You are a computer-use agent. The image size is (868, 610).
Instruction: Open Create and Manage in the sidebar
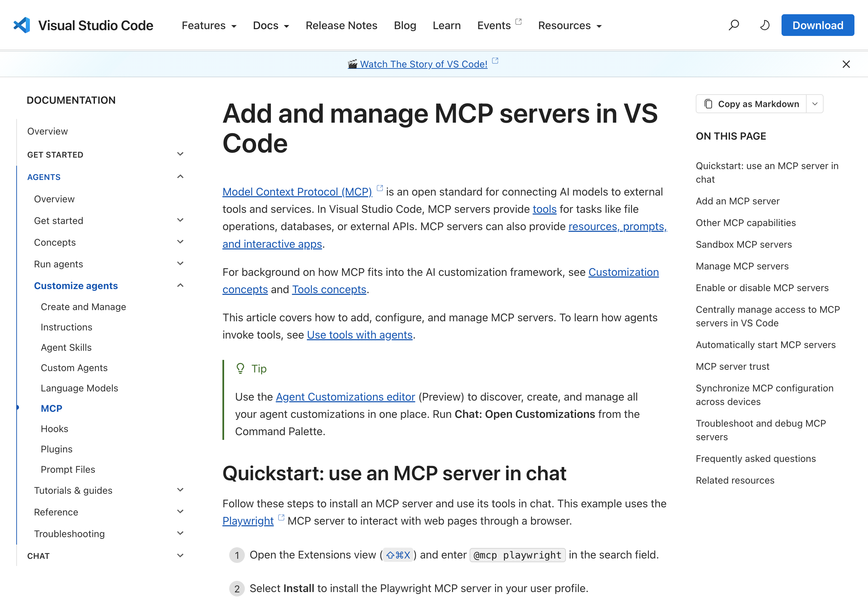83,307
